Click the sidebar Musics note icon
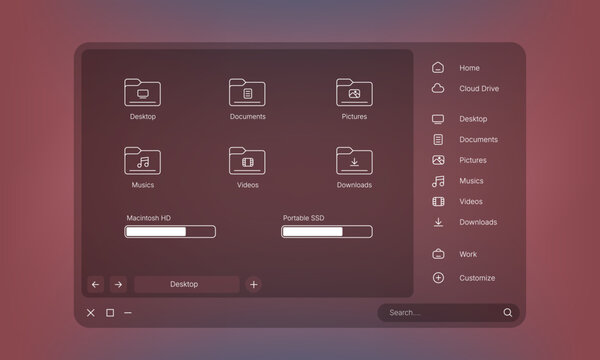Viewport: 600px width, 360px height. click(x=438, y=181)
